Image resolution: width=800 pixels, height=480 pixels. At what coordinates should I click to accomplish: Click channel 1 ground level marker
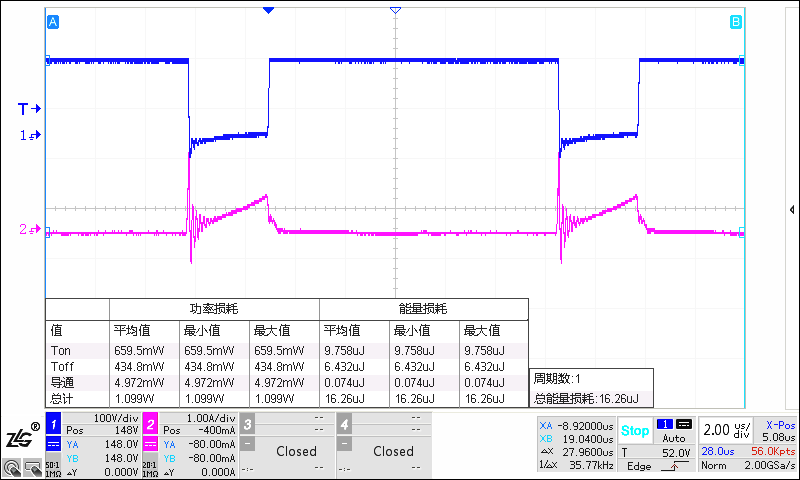tap(29, 134)
